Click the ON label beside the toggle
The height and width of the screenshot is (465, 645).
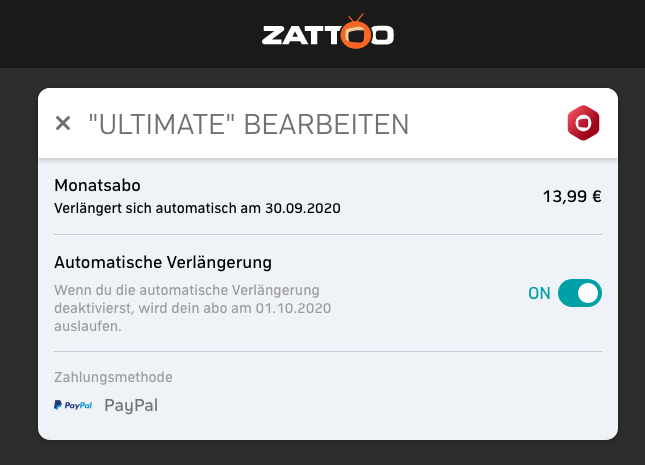(x=539, y=293)
